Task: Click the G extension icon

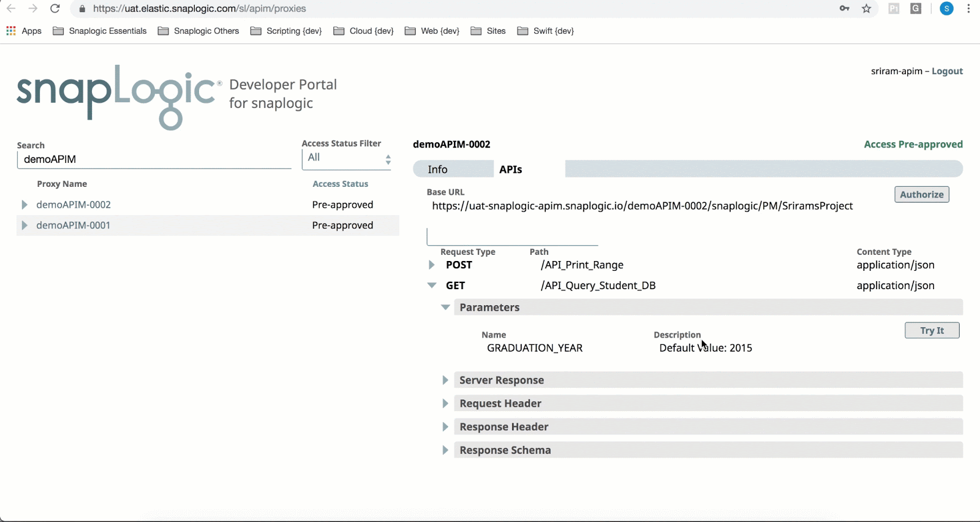Action: tap(916, 9)
